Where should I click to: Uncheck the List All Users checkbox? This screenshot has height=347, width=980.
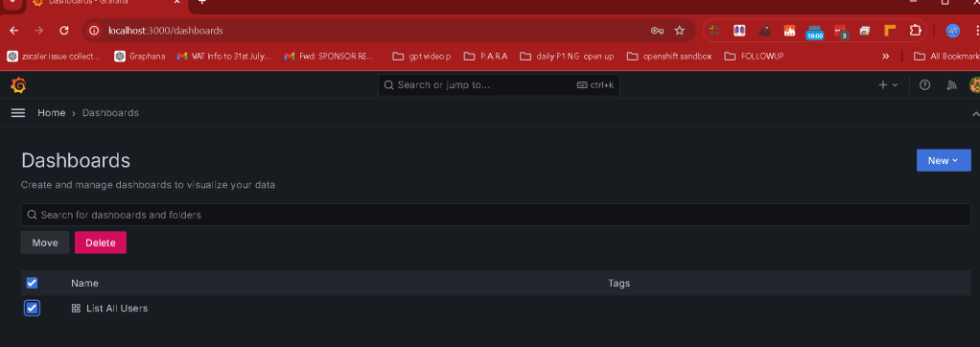click(32, 309)
